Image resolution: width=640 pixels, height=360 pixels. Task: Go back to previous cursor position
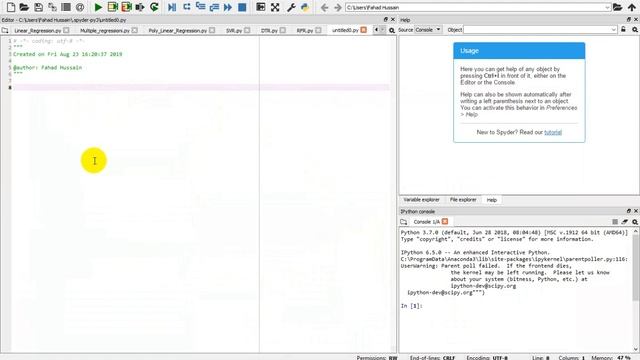[324, 7]
